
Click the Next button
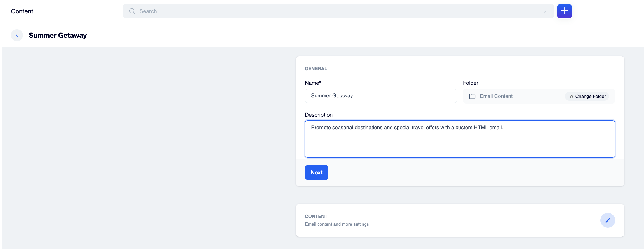(316, 172)
